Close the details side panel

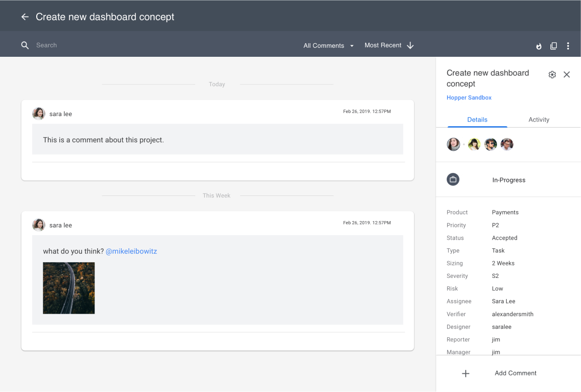pos(566,74)
